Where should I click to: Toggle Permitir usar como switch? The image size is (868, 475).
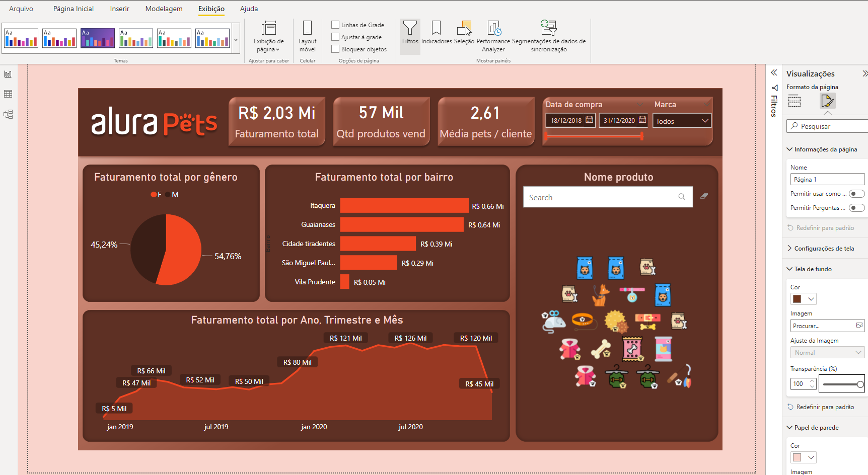856,194
